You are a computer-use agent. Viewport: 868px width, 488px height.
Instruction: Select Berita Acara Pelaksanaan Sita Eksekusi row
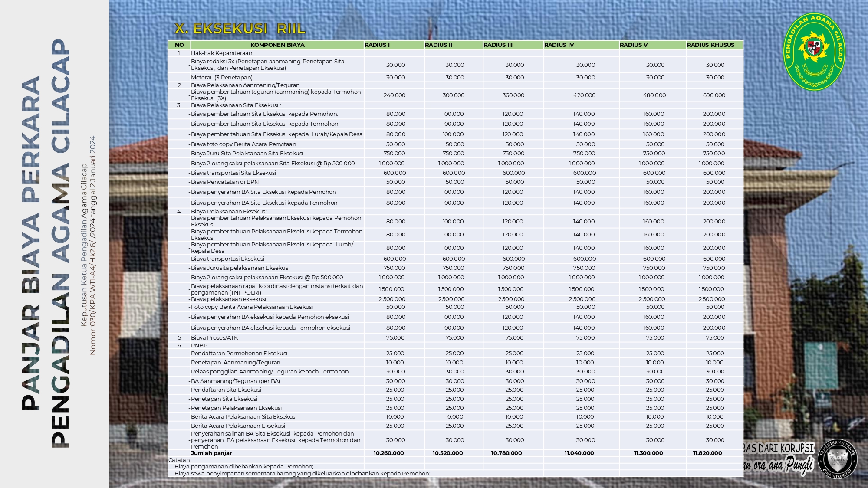(455, 416)
